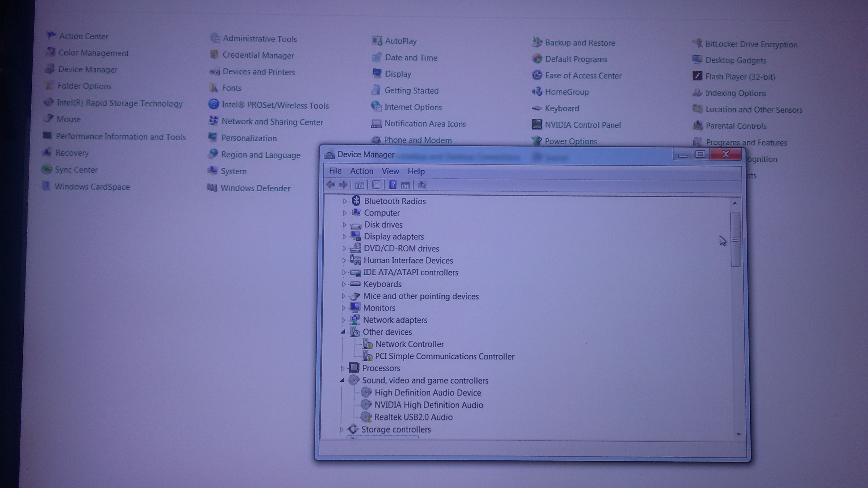Open Credential Manager
The height and width of the screenshot is (488, 868).
pyautogui.click(x=258, y=55)
